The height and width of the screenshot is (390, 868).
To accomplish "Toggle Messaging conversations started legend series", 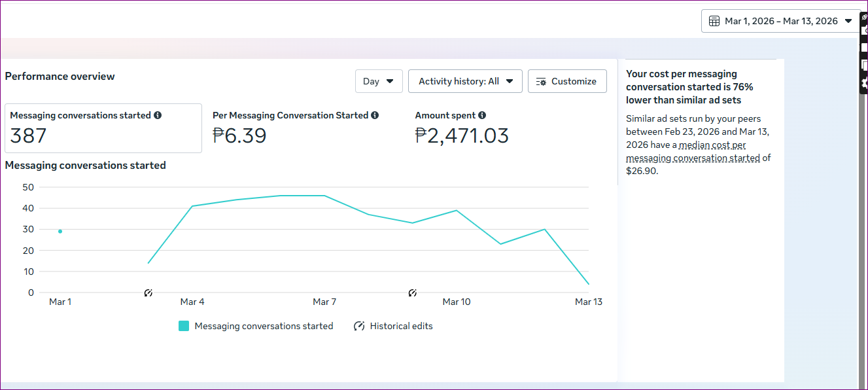I will 264,326.
